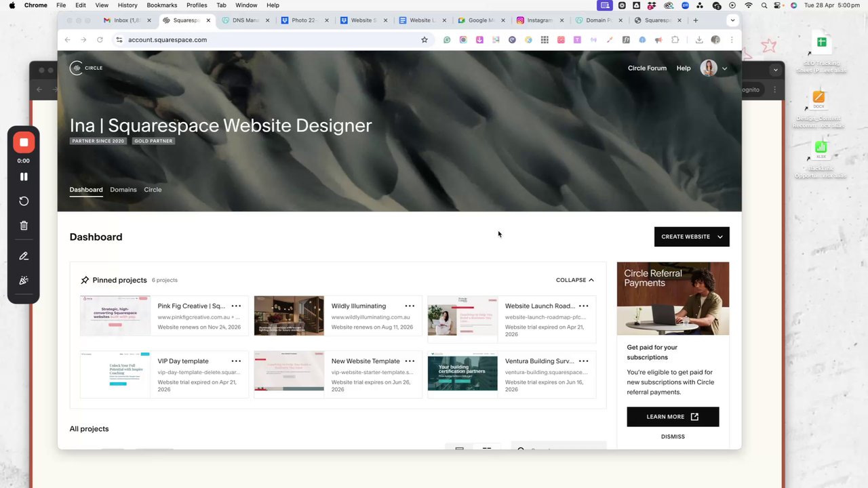Open the account menu chevron beside the avatar
Viewport: 868px width, 488px height.
pyautogui.click(x=724, y=68)
